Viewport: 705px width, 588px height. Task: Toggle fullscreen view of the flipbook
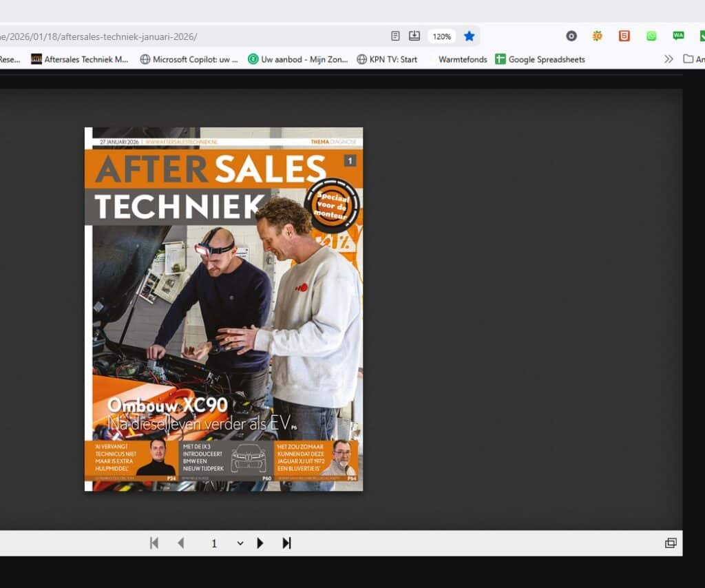(670, 543)
